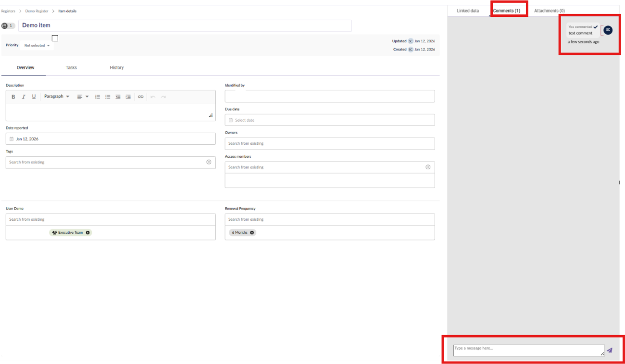Remove the Executive Team chip
The height and width of the screenshot is (364, 625).
pyautogui.click(x=88, y=233)
